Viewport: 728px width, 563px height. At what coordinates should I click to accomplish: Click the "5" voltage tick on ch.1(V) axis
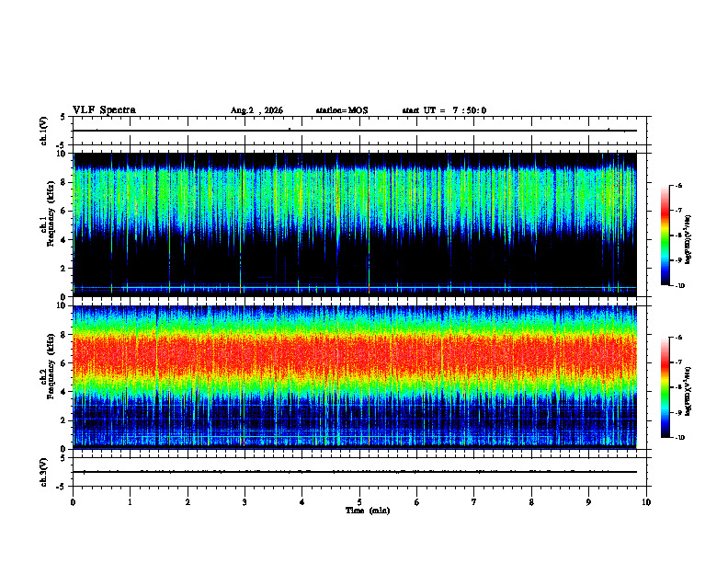pos(63,117)
